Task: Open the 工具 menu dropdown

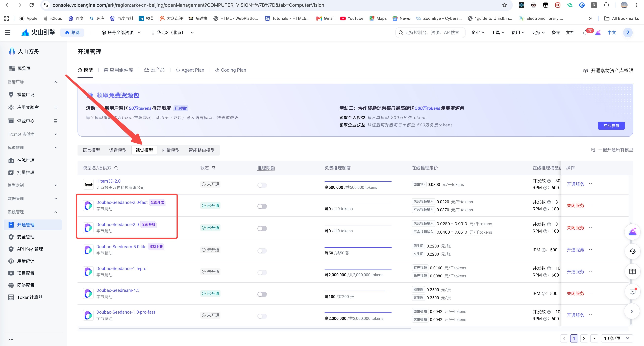Action: tap(498, 33)
